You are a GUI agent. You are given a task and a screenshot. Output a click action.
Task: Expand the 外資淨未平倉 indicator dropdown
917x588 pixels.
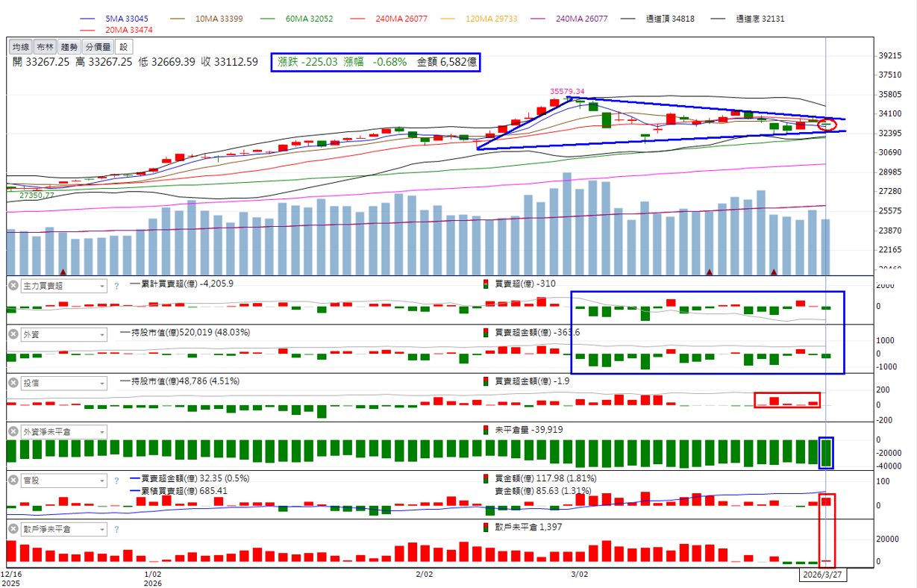tap(64, 432)
